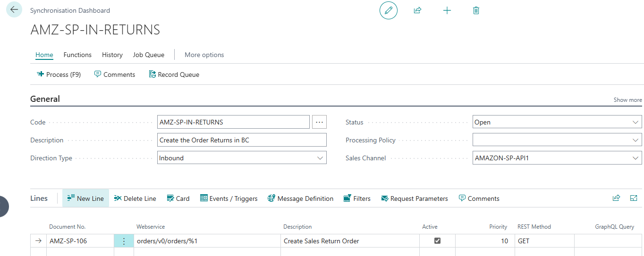Viewport: 644px width, 256px height.
Task: Click Process (F9) action
Action: [x=59, y=74]
